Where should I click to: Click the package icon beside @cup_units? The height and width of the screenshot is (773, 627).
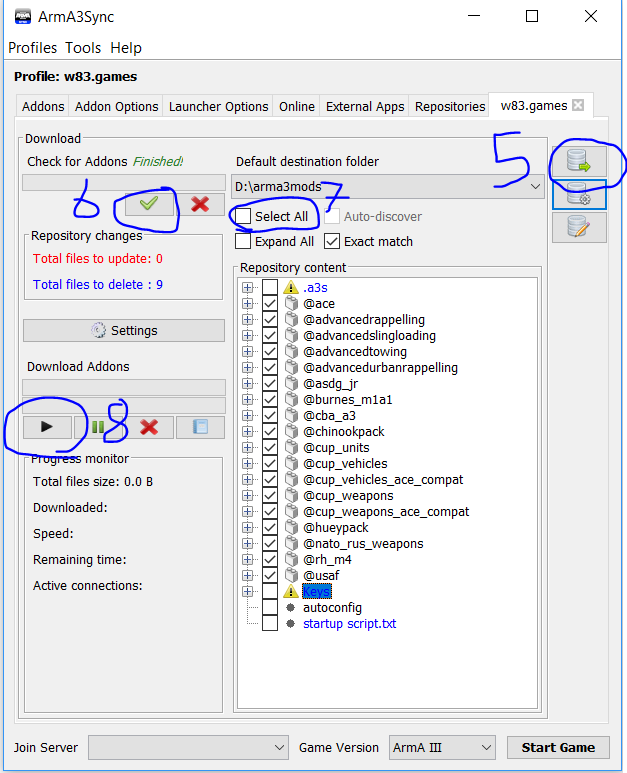pyautogui.click(x=292, y=447)
